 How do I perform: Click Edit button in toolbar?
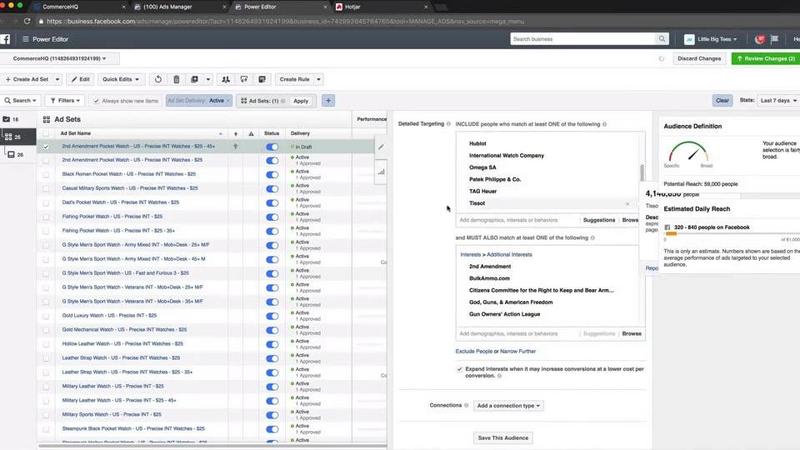[x=81, y=80]
